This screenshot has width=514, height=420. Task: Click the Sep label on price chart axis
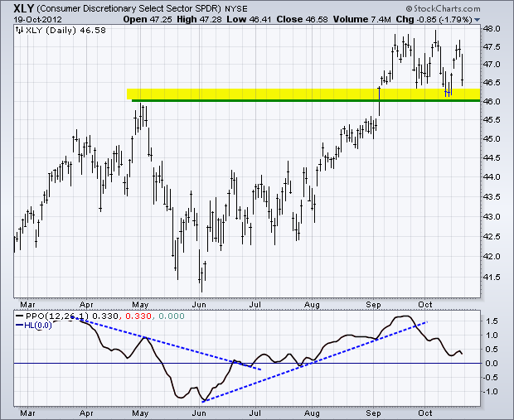(373, 305)
